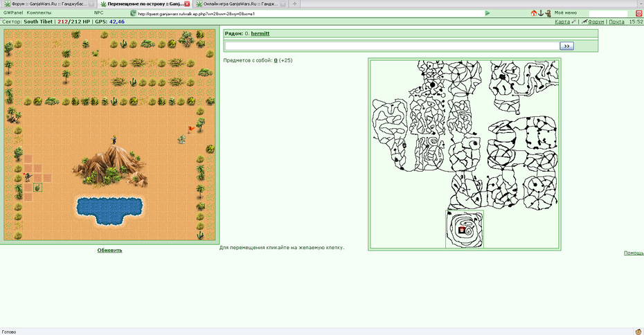Click the Готово status bar text

[8, 332]
